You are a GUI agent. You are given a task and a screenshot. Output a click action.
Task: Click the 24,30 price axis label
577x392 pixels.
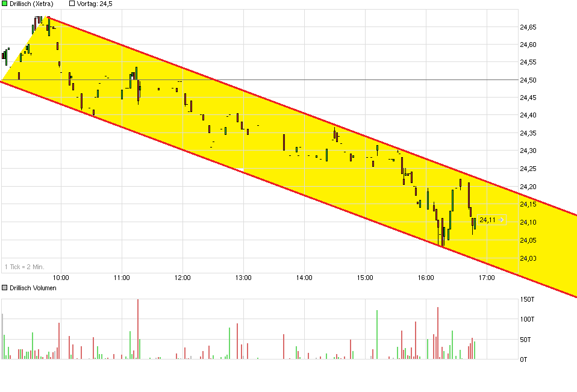[528, 151]
